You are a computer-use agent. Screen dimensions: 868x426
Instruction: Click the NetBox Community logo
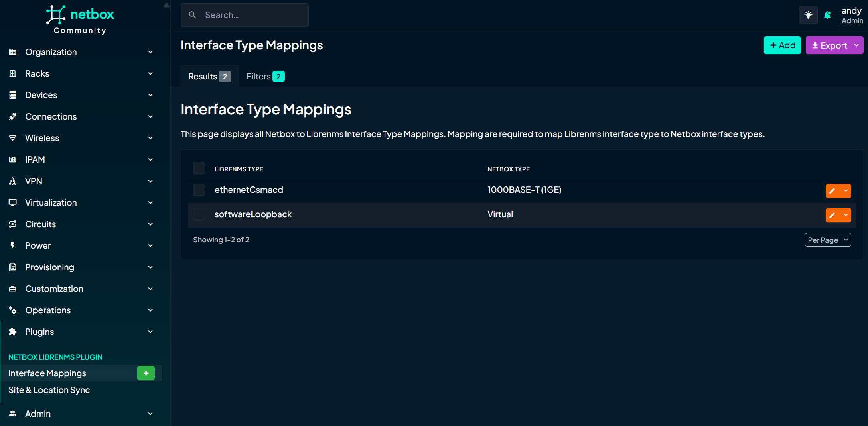[x=80, y=20]
